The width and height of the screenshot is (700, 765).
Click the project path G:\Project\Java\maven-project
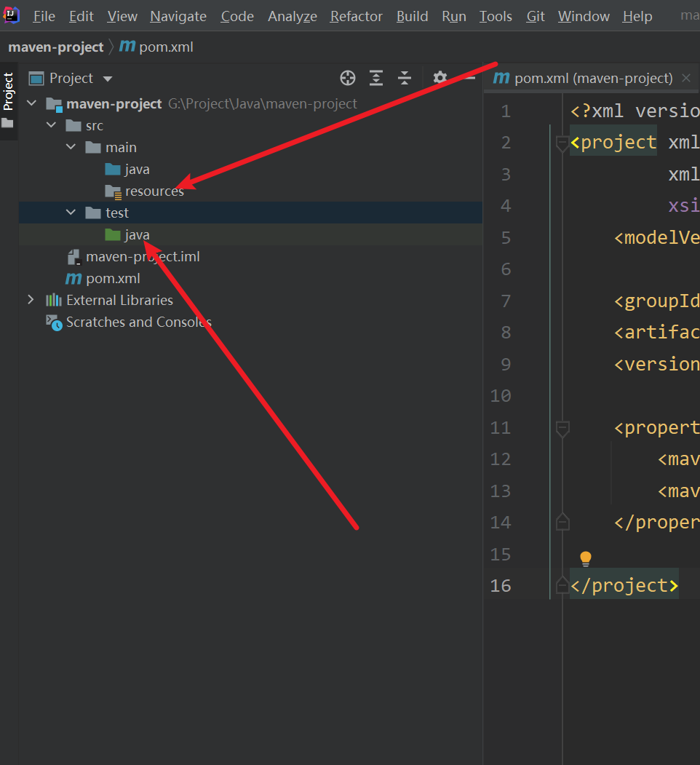(263, 104)
